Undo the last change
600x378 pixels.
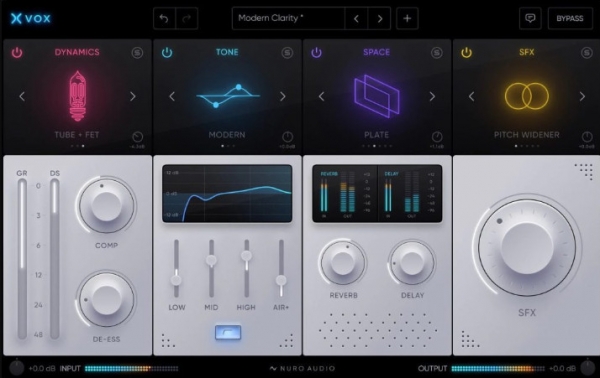[x=164, y=18]
